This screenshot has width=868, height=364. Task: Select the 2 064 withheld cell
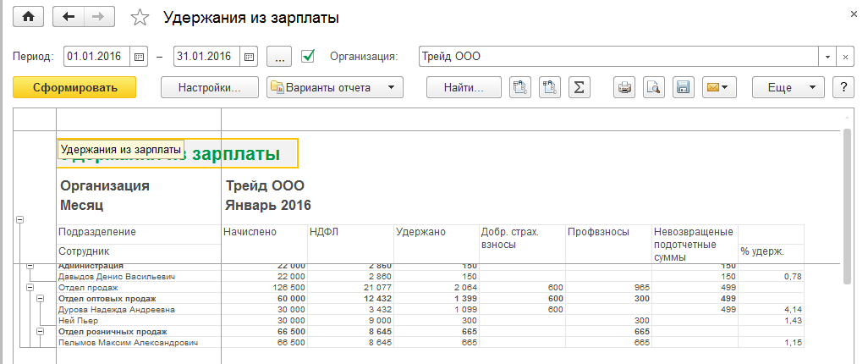(437, 288)
